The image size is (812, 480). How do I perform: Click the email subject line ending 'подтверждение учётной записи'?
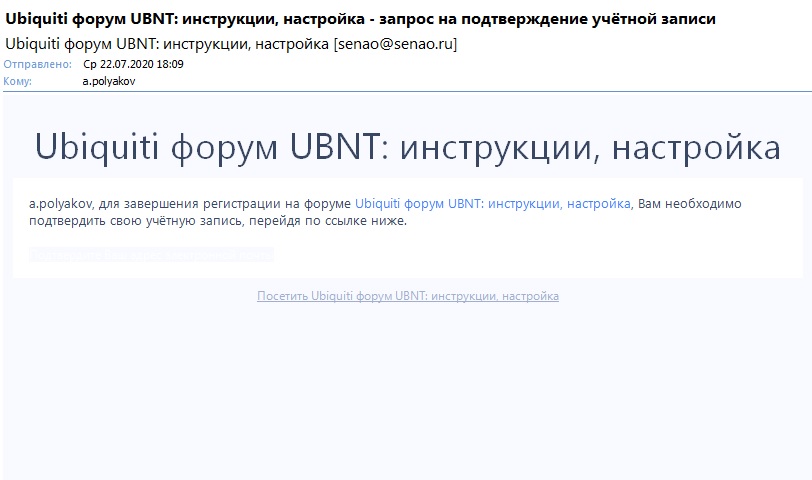pyautogui.click(x=360, y=19)
